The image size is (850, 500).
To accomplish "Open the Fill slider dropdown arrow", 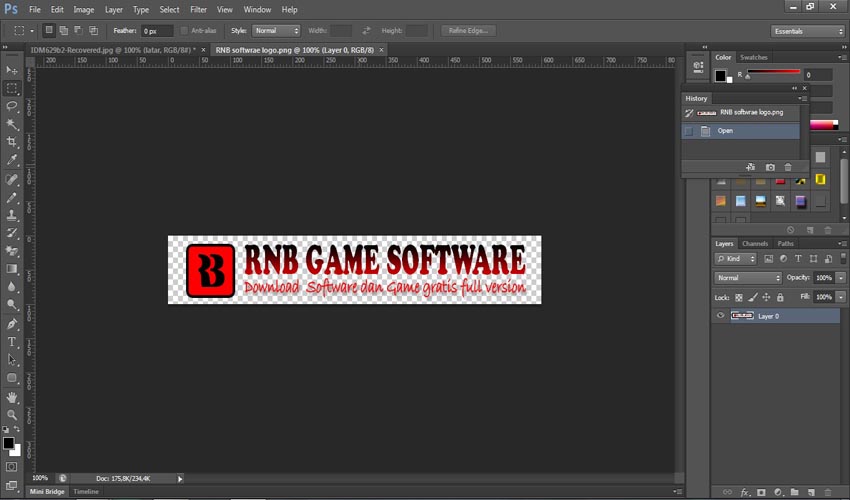I will (x=841, y=297).
